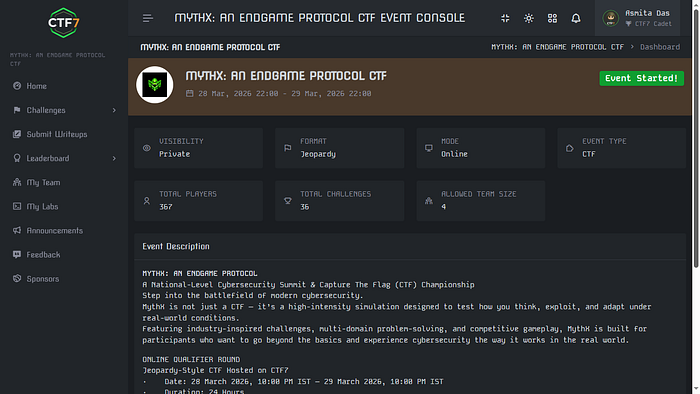Click the Sponsors icon
This screenshot has width=700, height=394.
17,278
